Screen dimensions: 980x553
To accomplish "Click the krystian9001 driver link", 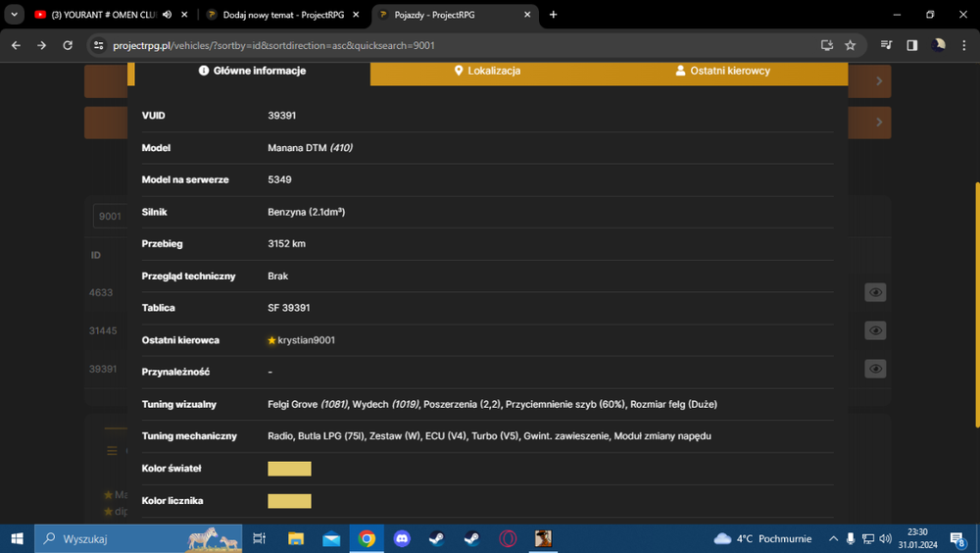I will (306, 339).
